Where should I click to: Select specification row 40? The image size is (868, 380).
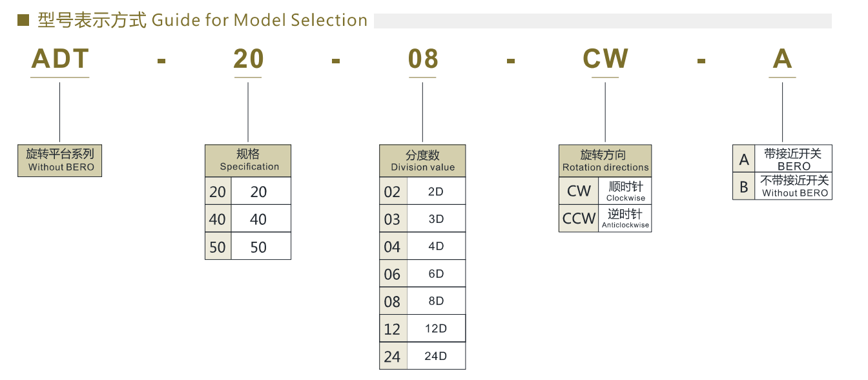[x=248, y=219]
